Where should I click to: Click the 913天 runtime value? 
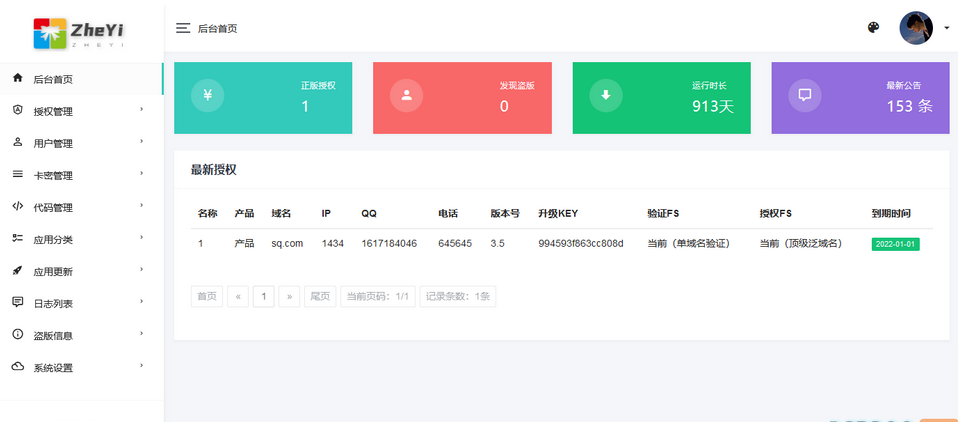pyautogui.click(x=713, y=107)
